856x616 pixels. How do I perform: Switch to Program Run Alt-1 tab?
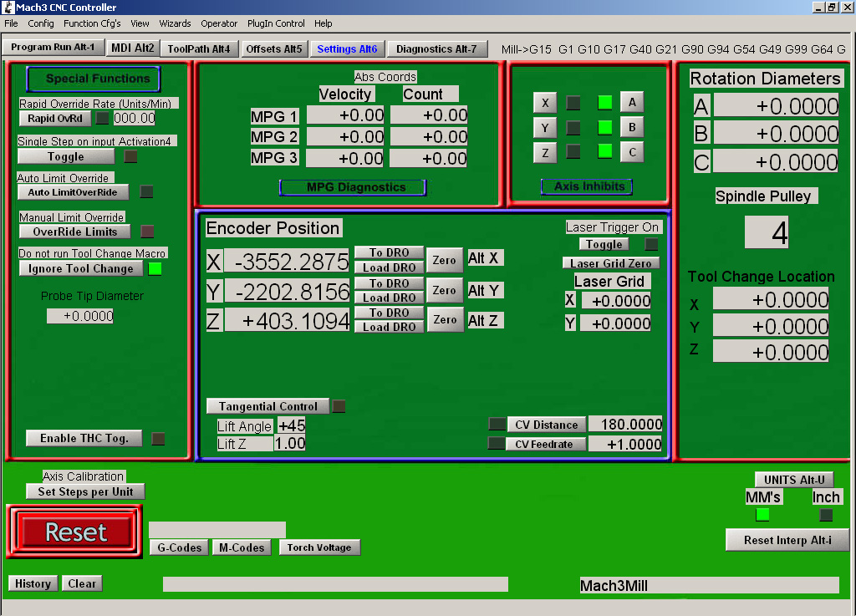coord(53,48)
